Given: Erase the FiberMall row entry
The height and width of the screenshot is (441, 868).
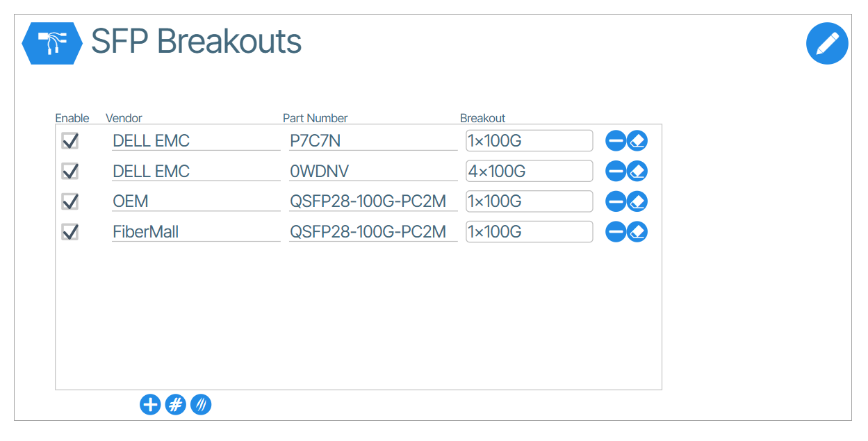Looking at the screenshot, I should pyautogui.click(x=637, y=232).
